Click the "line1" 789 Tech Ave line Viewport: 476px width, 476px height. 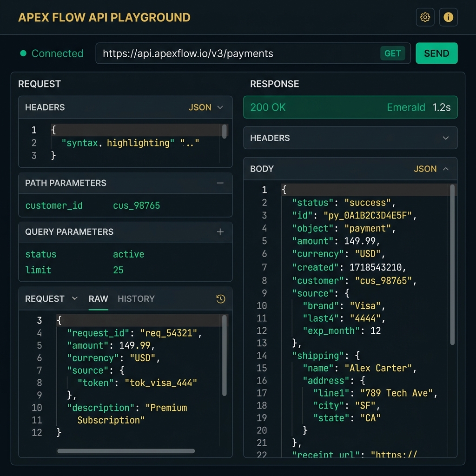[x=375, y=393]
